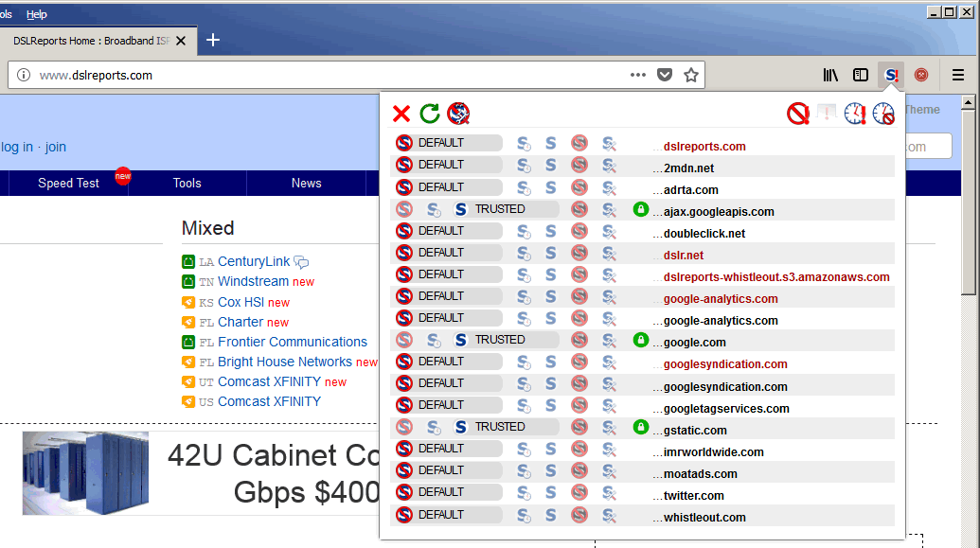Open News in the site navigation
The width and height of the screenshot is (980, 548).
pyautogui.click(x=306, y=183)
